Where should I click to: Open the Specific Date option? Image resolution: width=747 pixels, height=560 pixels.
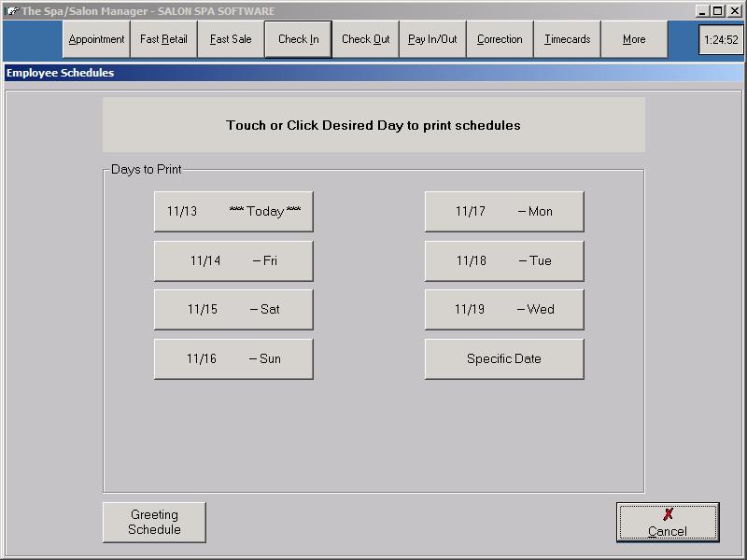[504, 359]
